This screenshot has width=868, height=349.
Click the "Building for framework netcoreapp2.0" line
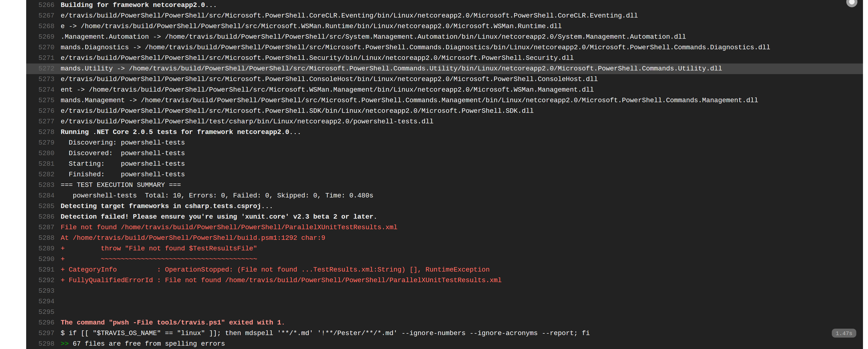[138, 5]
